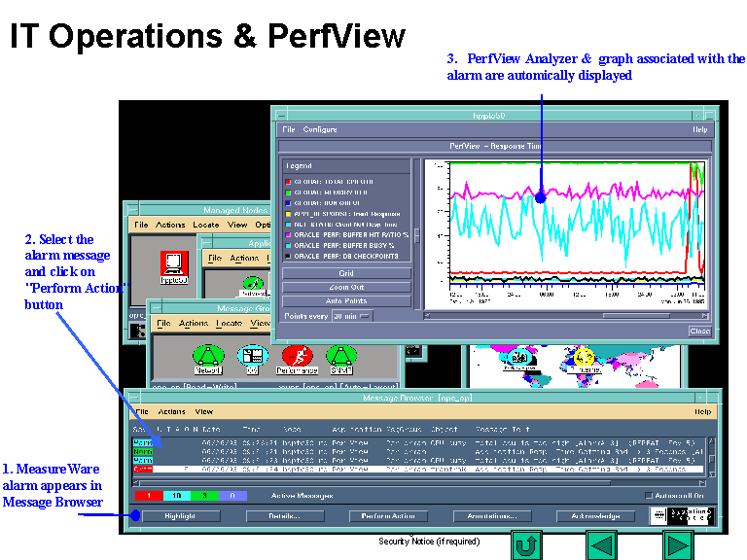
Task: Go to next slide with right arrow
Action: pos(677,545)
